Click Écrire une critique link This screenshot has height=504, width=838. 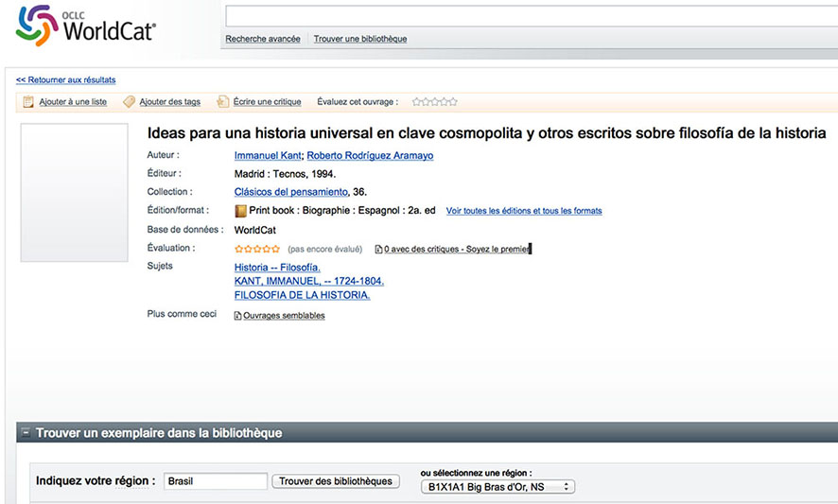268,101
